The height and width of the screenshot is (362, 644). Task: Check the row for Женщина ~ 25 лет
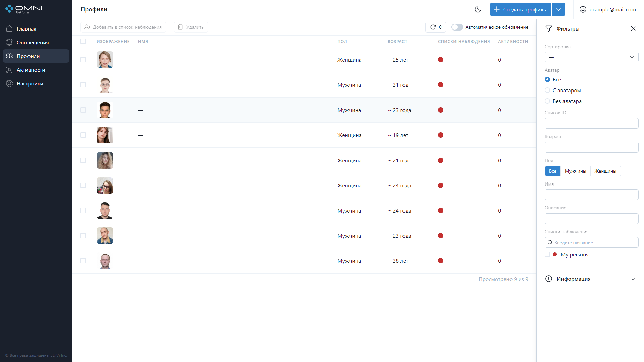tap(83, 60)
